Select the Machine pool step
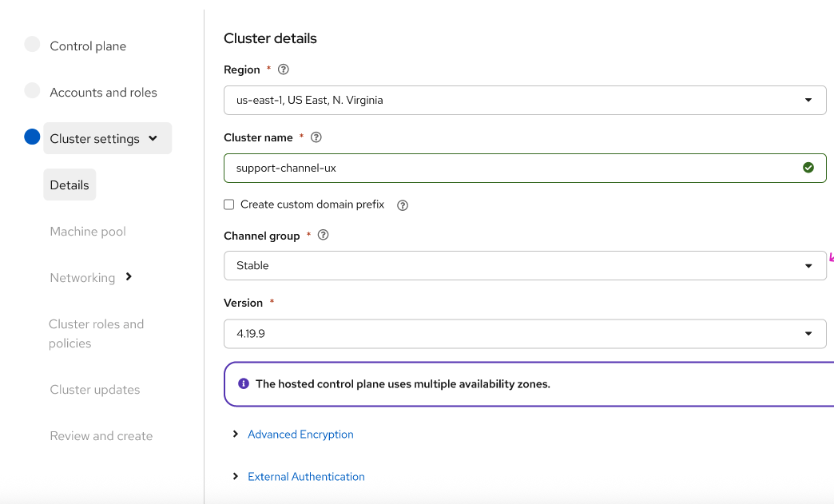834x504 pixels. [88, 232]
